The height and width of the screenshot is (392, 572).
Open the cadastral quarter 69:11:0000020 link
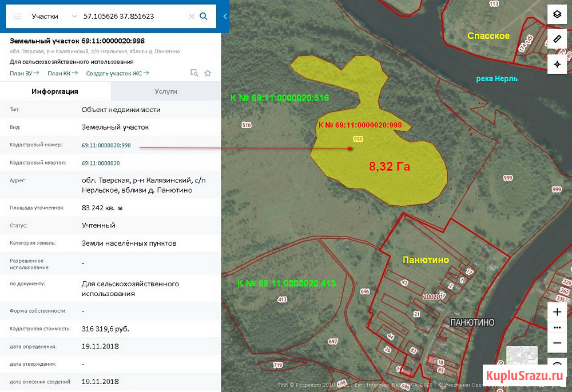click(101, 163)
